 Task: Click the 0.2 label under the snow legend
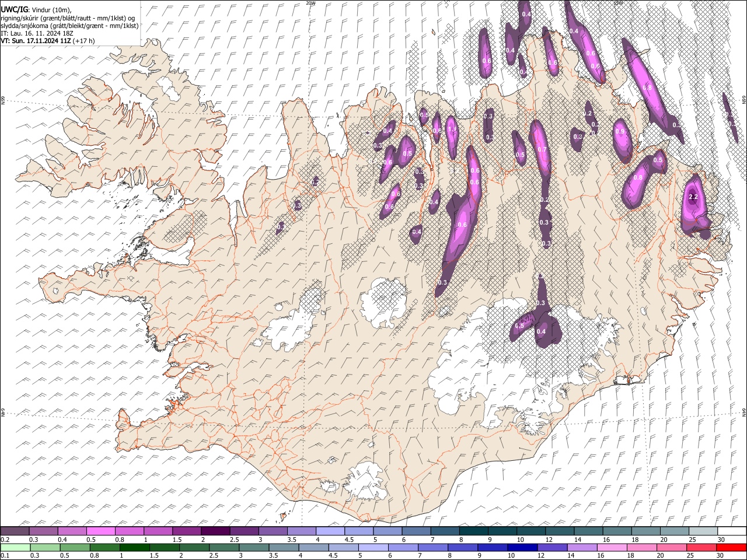click(5, 540)
